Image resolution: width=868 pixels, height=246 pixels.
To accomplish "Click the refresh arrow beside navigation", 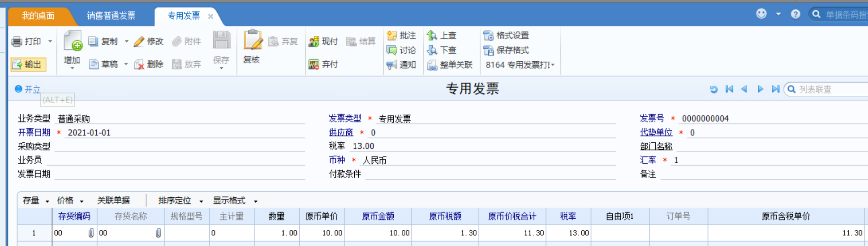I will [x=713, y=89].
